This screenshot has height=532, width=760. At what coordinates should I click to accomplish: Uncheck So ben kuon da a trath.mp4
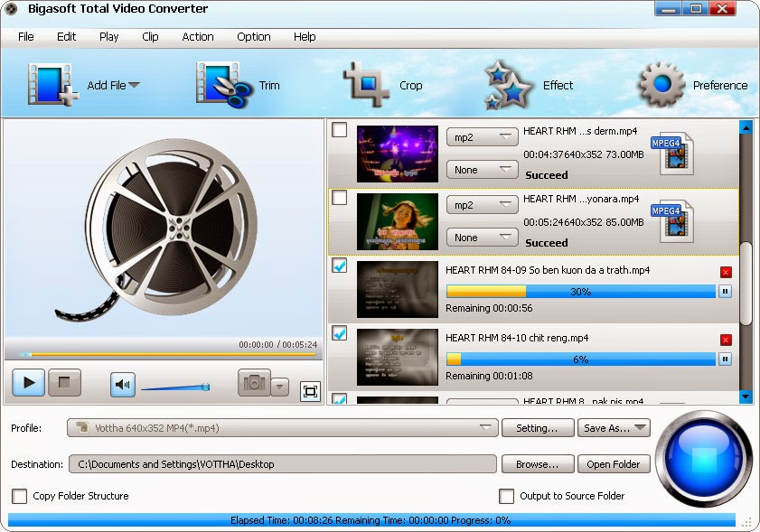[339, 266]
